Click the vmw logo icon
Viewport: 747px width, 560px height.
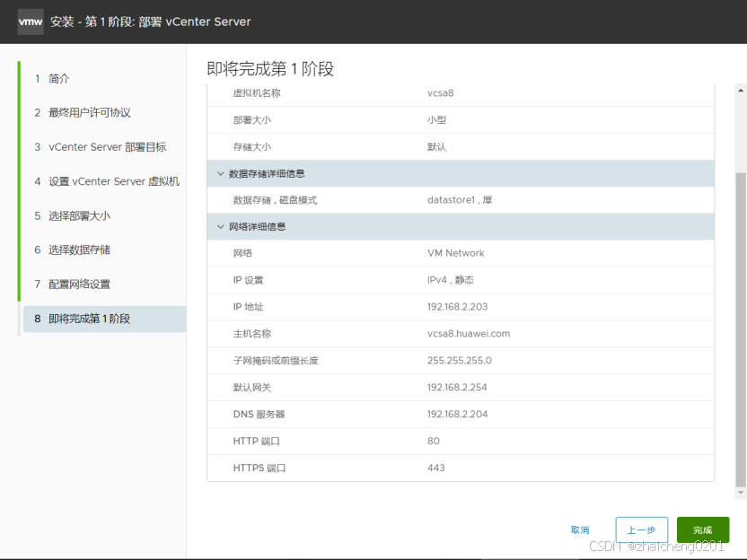pyautogui.click(x=31, y=22)
